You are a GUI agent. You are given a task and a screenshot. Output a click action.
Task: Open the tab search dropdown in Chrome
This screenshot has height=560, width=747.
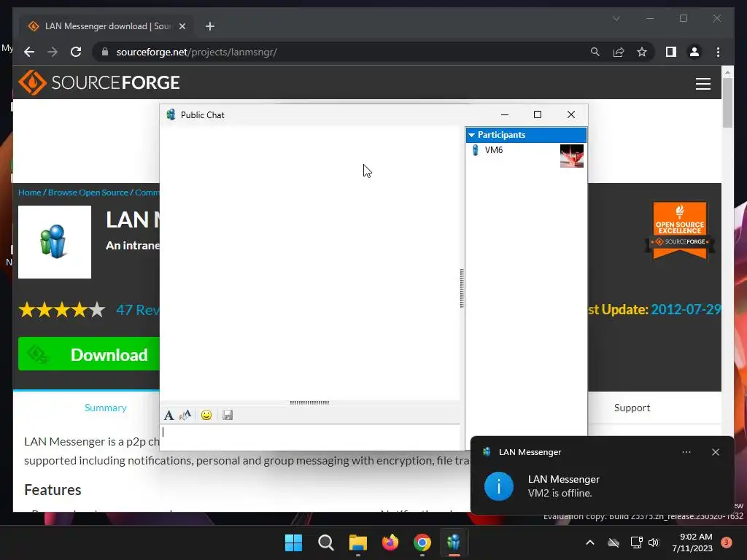click(616, 18)
